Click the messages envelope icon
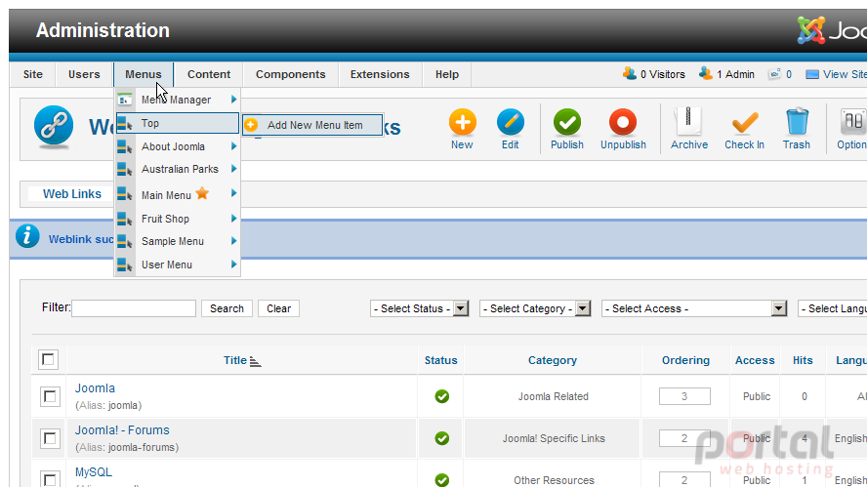 pyautogui.click(x=774, y=74)
